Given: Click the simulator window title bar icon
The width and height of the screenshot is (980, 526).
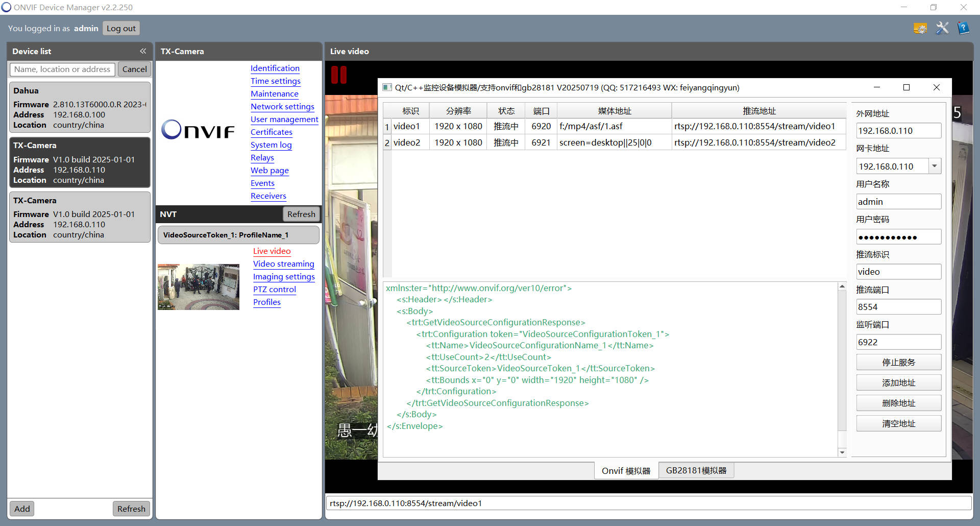Looking at the screenshot, I should 386,87.
